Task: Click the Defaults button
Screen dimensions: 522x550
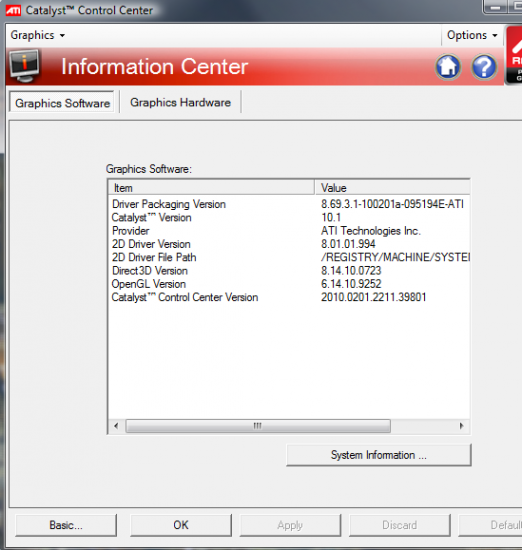Action: click(x=491, y=525)
